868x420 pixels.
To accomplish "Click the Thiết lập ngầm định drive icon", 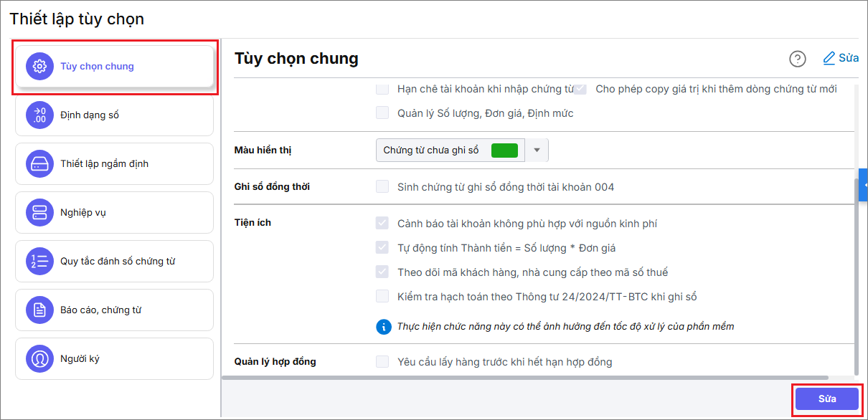I will coord(40,163).
